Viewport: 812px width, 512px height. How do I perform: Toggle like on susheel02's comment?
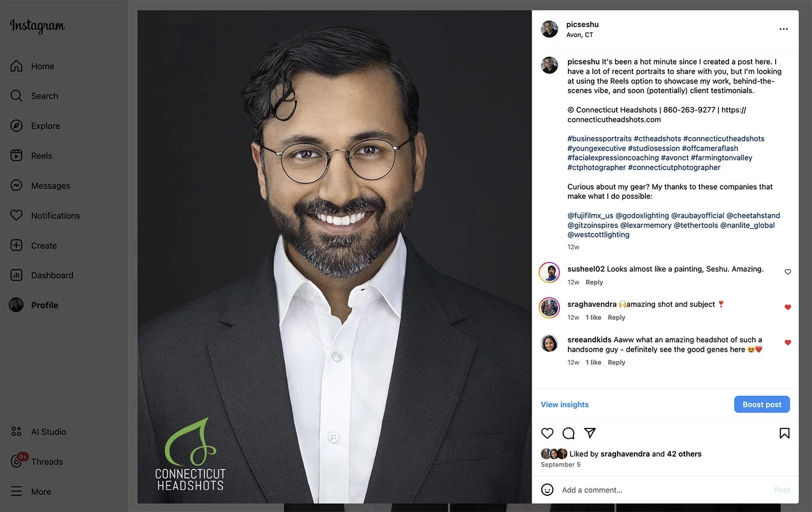(788, 271)
